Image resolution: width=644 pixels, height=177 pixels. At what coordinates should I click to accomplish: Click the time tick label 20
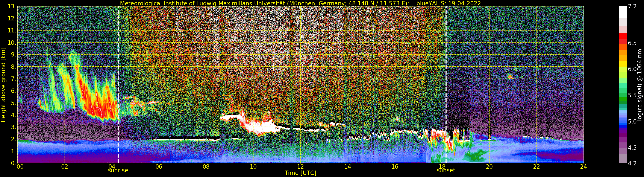(x=489, y=167)
